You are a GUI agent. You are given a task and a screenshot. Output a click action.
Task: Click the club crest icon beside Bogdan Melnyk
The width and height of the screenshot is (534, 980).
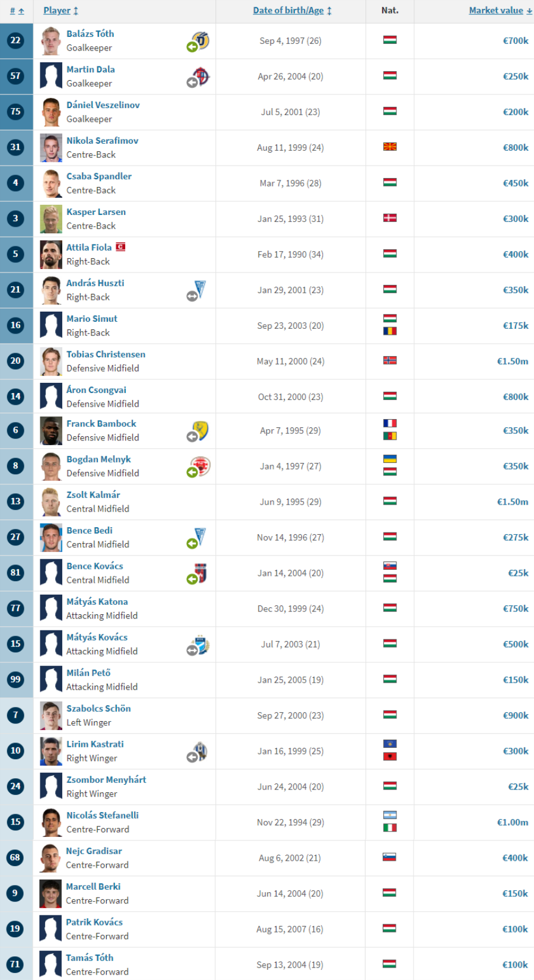coord(202,466)
